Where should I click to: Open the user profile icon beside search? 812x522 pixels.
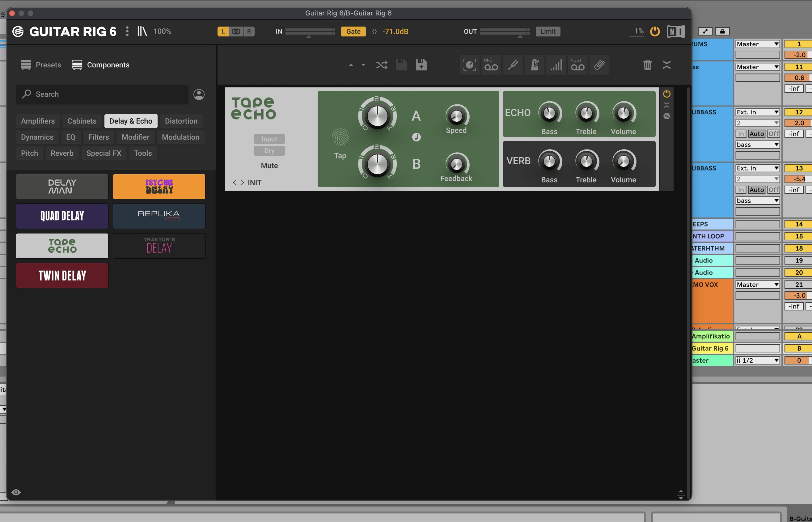199,94
